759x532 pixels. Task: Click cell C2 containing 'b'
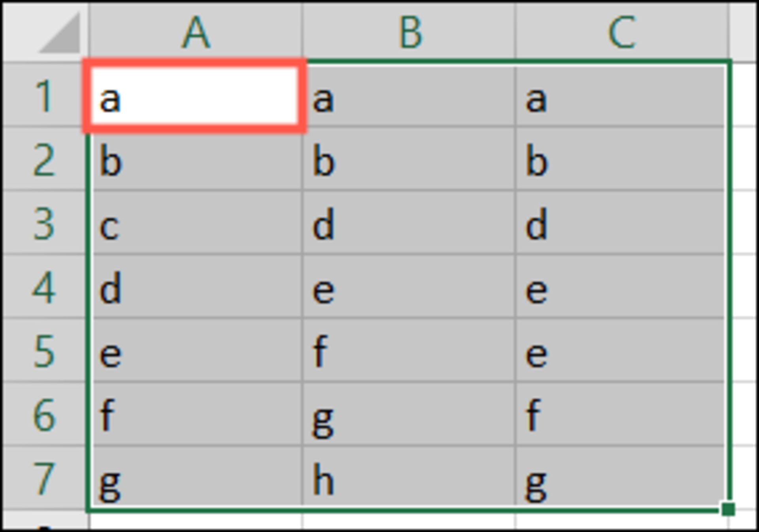pyautogui.click(x=621, y=159)
